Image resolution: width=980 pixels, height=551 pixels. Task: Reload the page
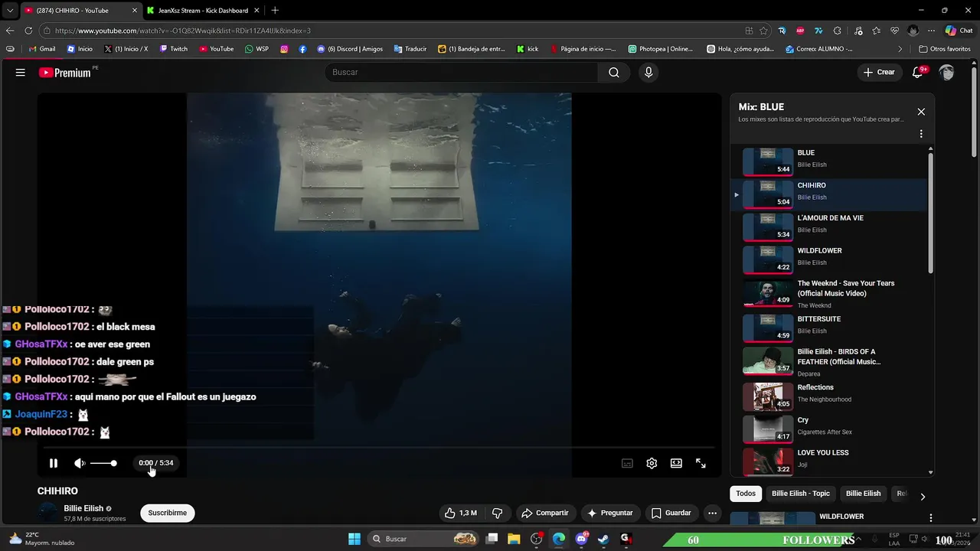(28, 31)
